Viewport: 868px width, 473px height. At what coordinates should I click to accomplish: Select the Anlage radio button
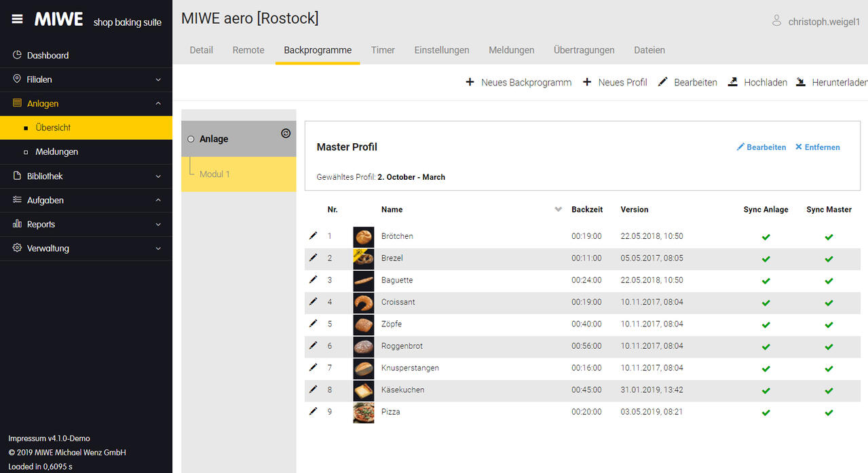191,139
